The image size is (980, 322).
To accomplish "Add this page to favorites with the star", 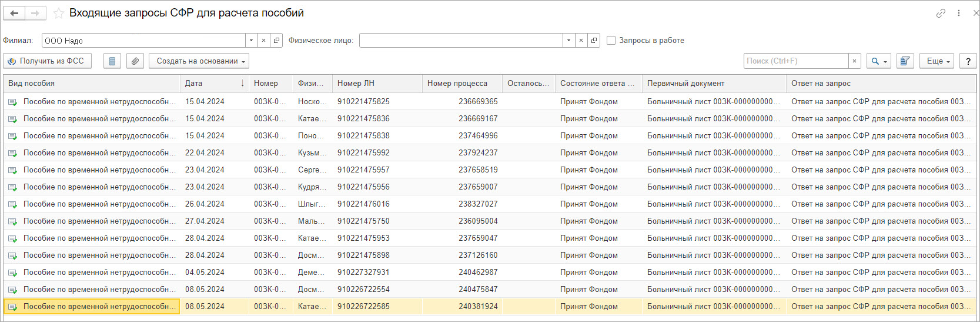I will [x=59, y=13].
